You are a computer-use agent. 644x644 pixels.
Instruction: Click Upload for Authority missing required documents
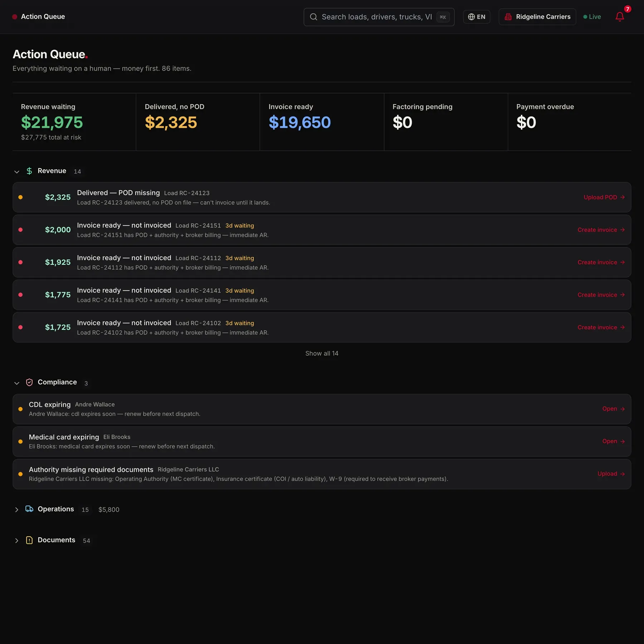pyautogui.click(x=611, y=474)
